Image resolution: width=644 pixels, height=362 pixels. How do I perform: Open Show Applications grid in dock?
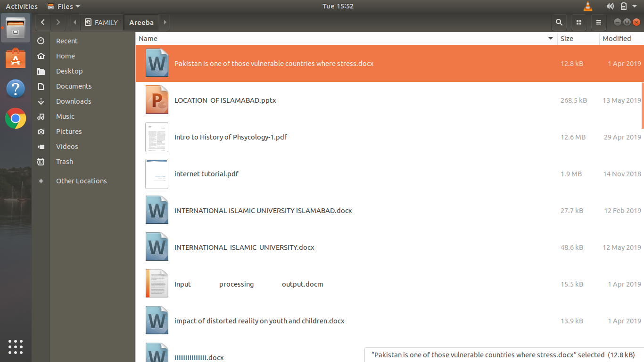pyautogui.click(x=16, y=346)
